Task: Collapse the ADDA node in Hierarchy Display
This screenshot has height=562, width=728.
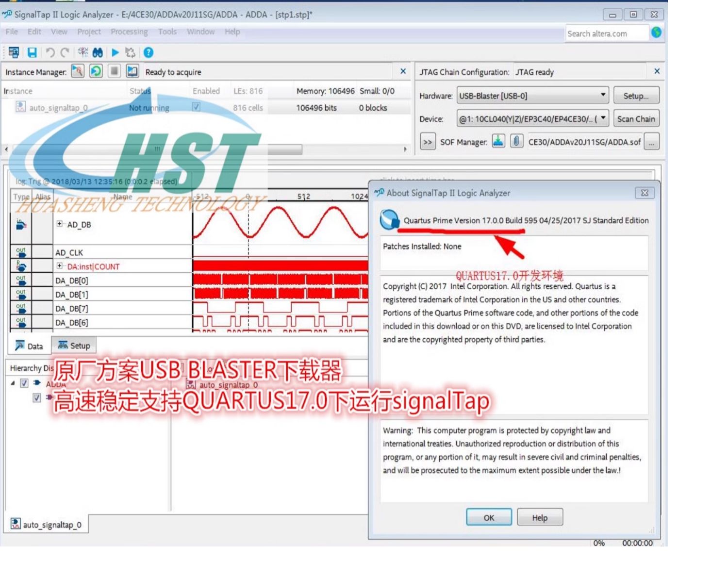Action: coord(13,383)
